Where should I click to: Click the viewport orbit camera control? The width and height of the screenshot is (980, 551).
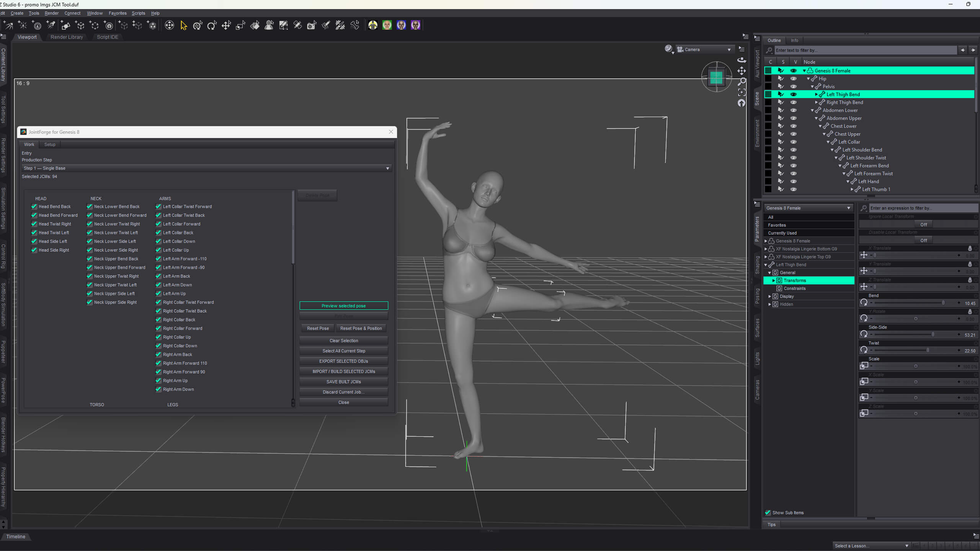(x=742, y=60)
